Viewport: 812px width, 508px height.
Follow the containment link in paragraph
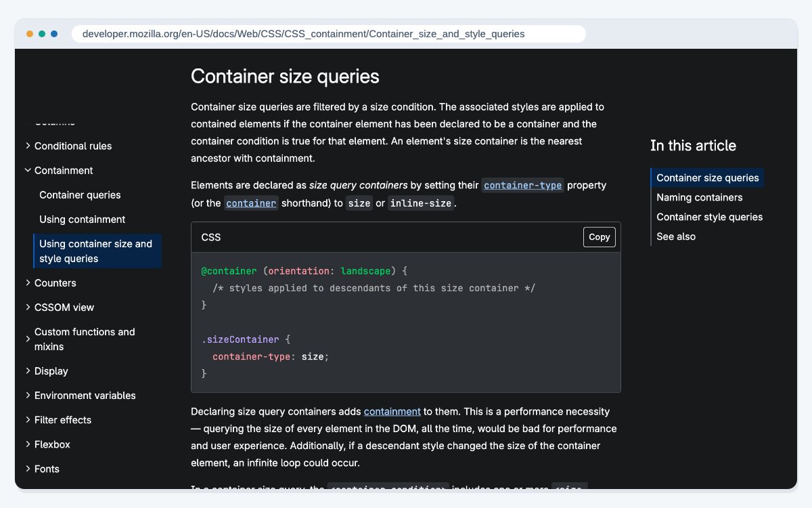pos(392,411)
